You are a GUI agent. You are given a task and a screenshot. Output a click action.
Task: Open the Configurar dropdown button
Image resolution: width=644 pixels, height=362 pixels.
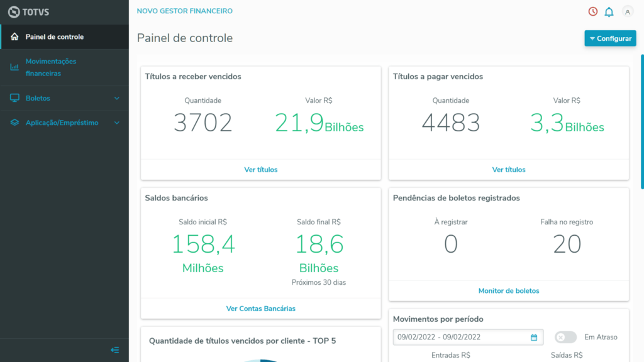click(610, 38)
